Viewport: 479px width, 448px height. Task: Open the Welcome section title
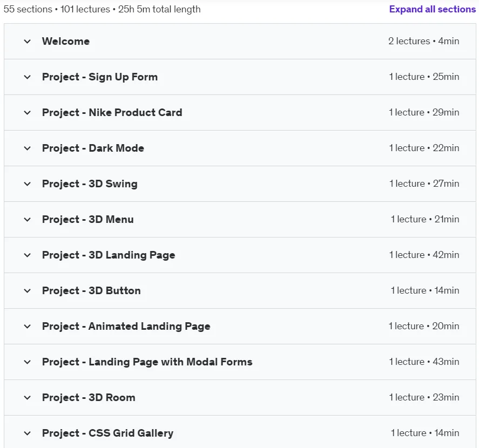[x=66, y=41]
